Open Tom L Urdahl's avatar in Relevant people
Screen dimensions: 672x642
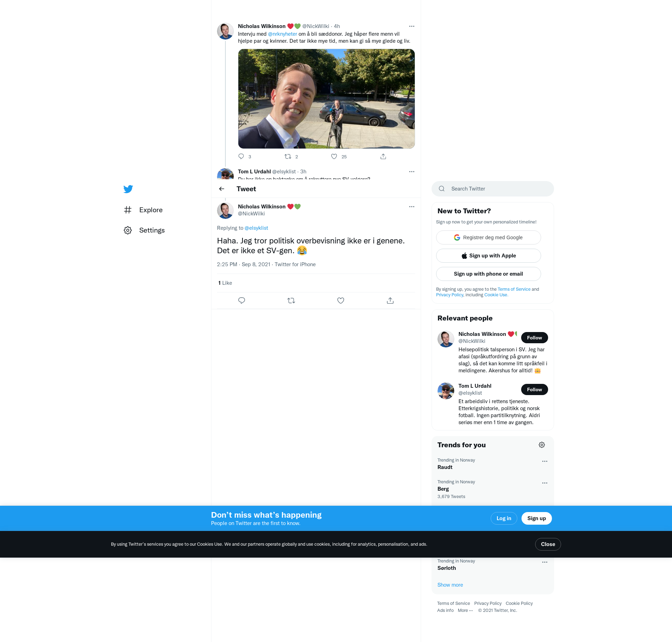[x=446, y=391]
